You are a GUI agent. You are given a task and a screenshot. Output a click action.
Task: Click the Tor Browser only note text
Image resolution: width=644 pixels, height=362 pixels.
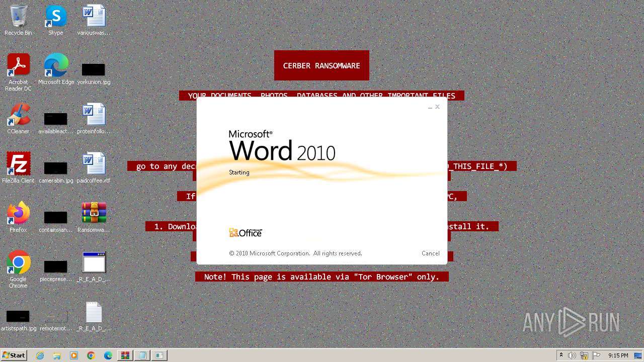point(321,277)
